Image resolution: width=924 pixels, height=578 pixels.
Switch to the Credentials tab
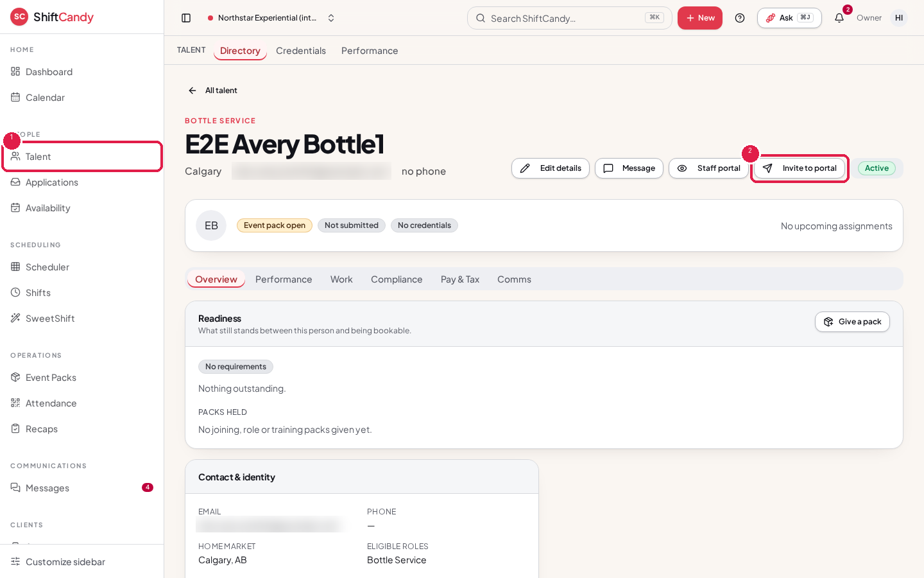click(301, 51)
